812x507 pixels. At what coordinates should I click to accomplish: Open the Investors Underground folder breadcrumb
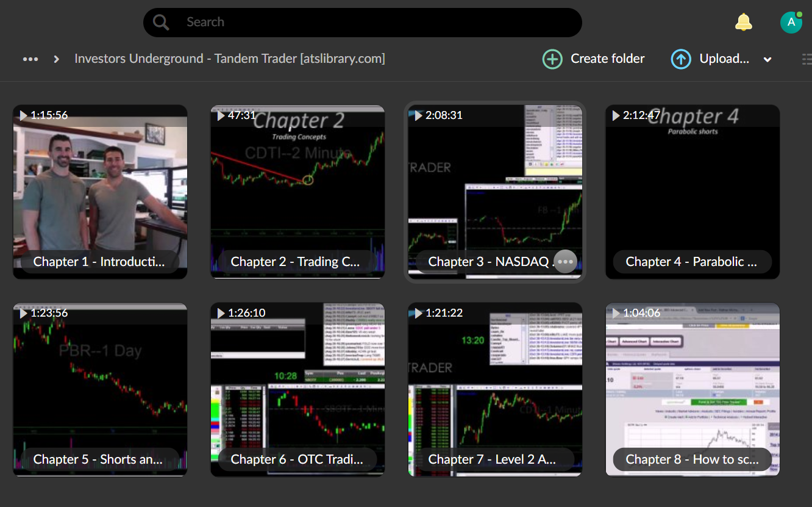click(x=229, y=59)
